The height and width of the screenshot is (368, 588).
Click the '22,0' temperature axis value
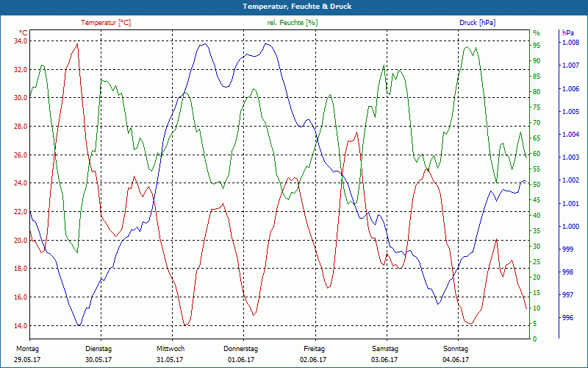pos(21,211)
